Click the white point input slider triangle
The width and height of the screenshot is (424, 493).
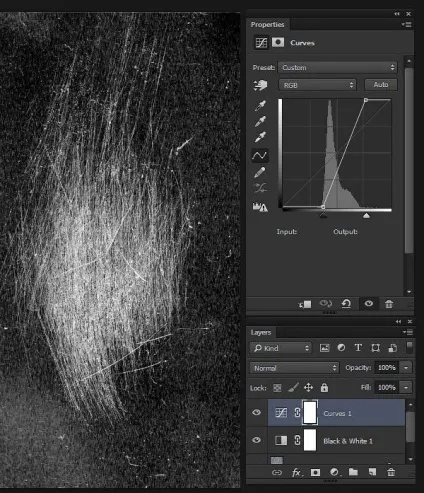(x=366, y=216)
